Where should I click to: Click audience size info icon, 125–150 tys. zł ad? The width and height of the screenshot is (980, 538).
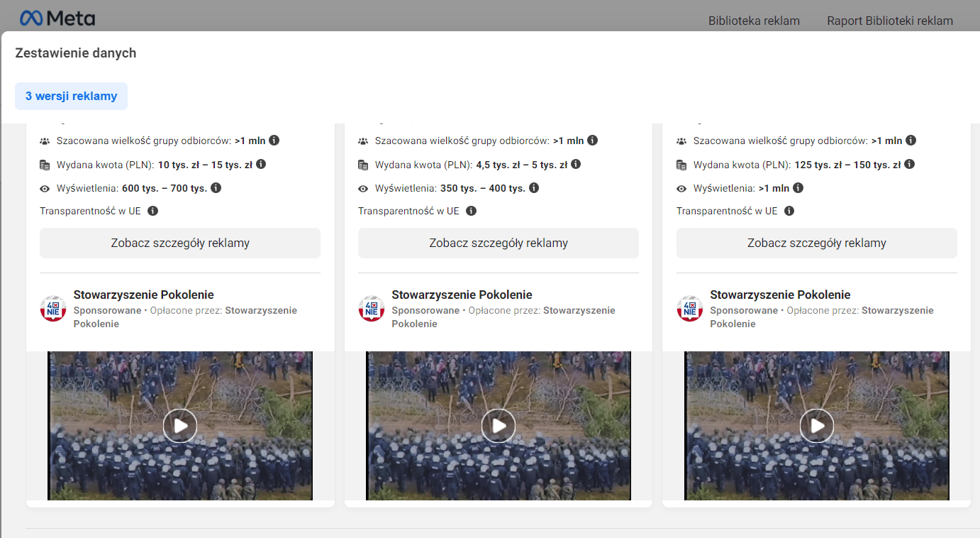[x=911, y=141]
